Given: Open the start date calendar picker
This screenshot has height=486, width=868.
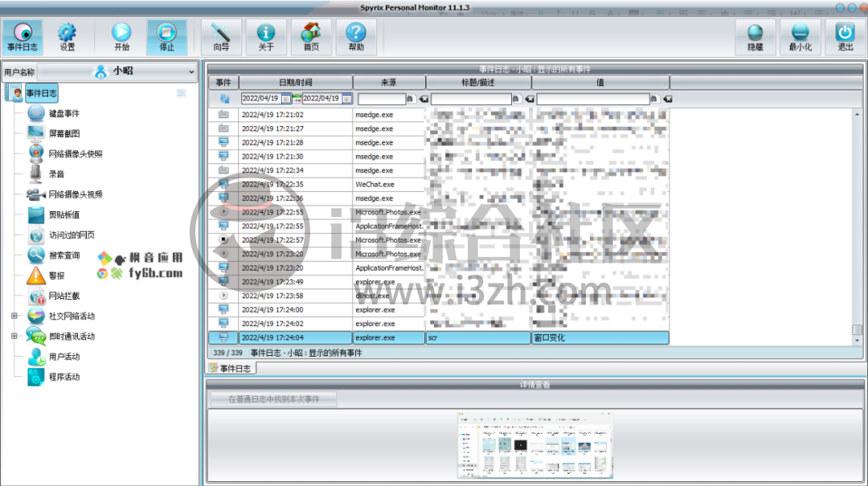Looking at the screenshot, I should point(286,99).
